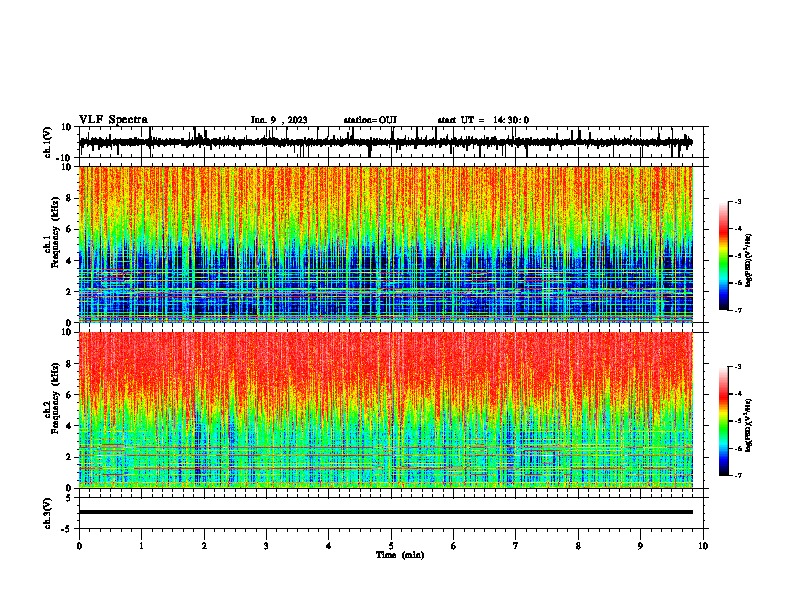Click ch.1 colorbar unit label log(PSD)

click(x=748, y=261)
